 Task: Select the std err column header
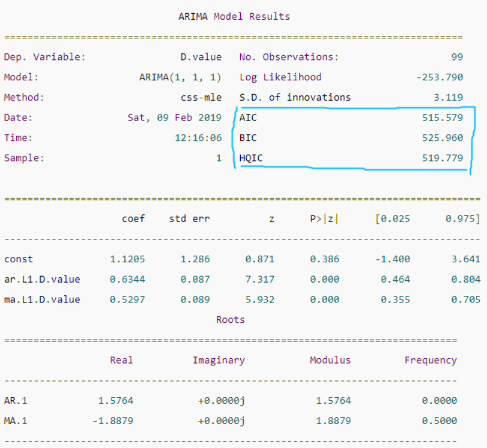189,219
